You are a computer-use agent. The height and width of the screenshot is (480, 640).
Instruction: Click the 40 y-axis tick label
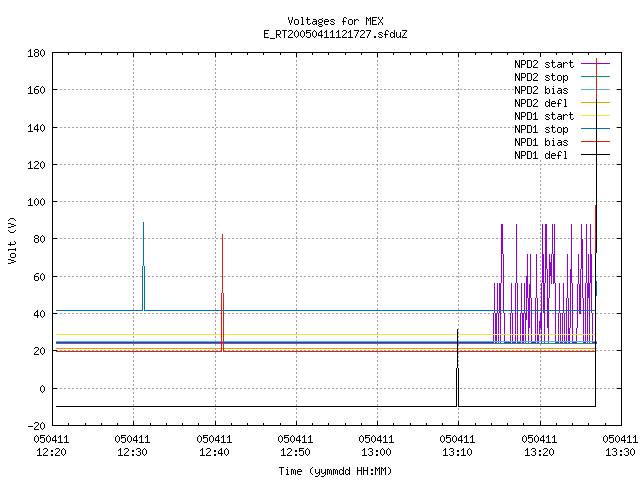(39, 314)
